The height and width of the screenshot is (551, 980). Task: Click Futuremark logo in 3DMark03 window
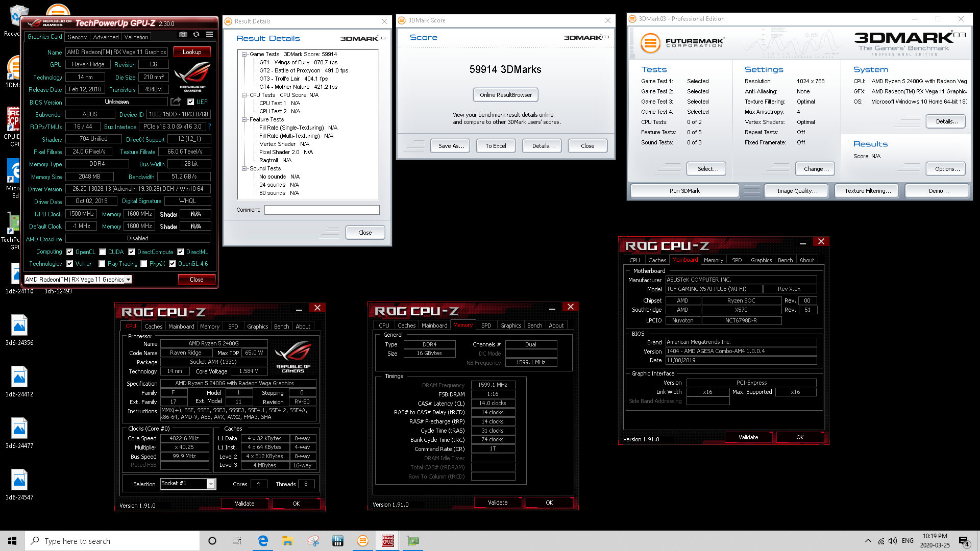point(682,43)
